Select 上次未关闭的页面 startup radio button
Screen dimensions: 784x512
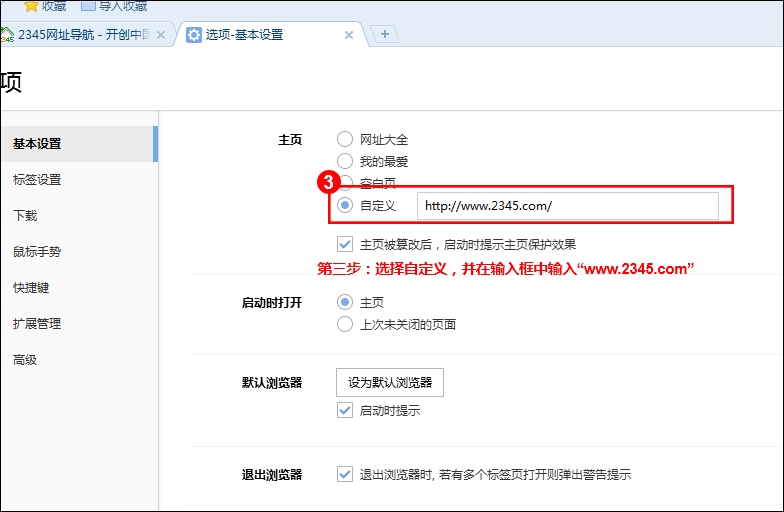coord(344,324)
